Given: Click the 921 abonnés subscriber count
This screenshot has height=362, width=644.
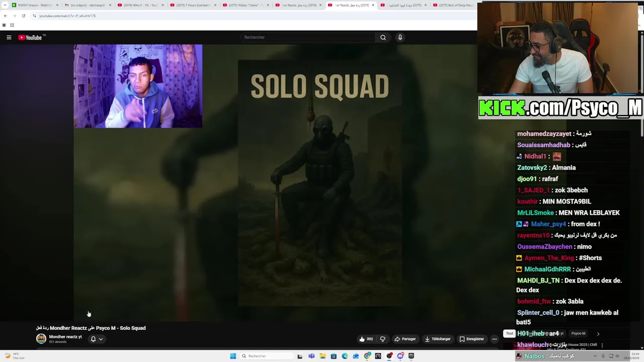Looking at the screenshot, I should click(58, 342).
